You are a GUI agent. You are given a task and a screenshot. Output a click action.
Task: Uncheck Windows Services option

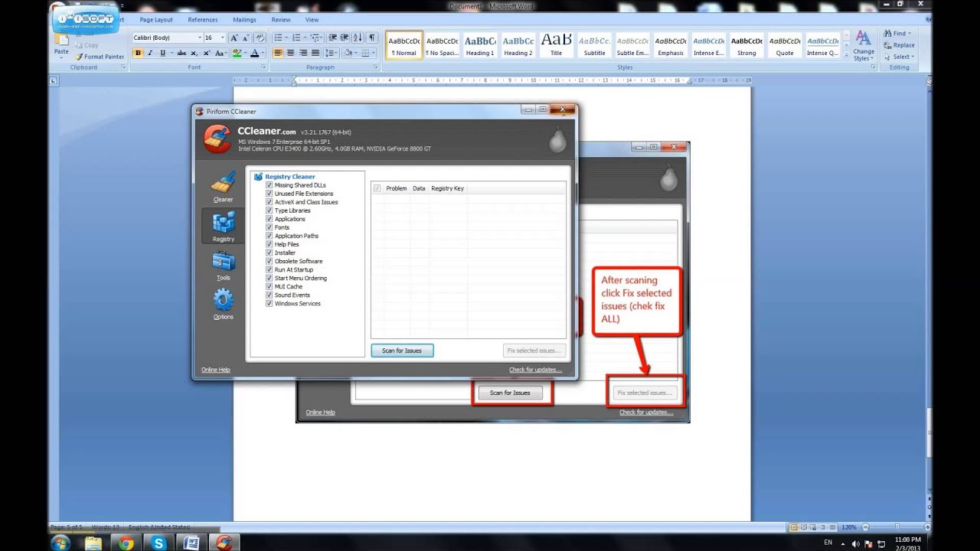[269, 303]
